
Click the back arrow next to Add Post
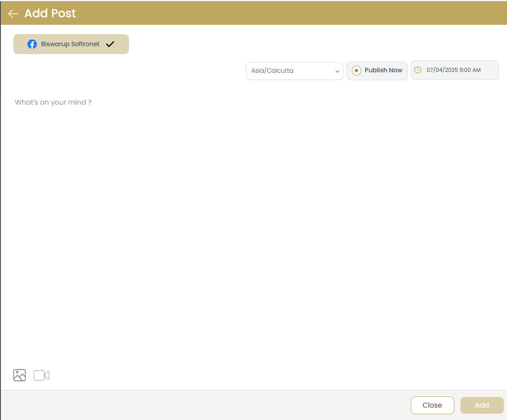click(13, 13)
